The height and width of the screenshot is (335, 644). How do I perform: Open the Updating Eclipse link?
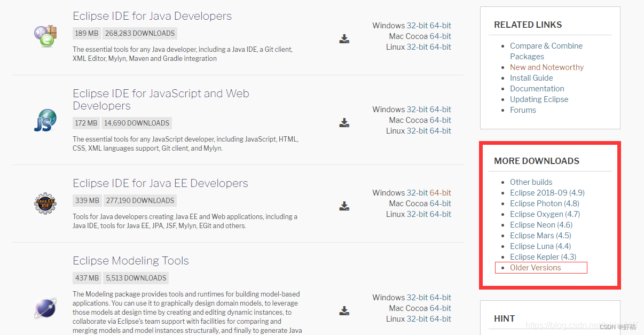click(539, 99)
